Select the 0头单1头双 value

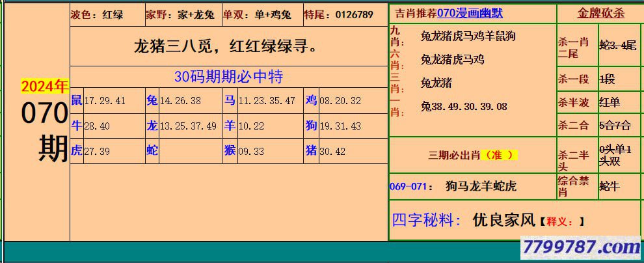tap(615, 156)
